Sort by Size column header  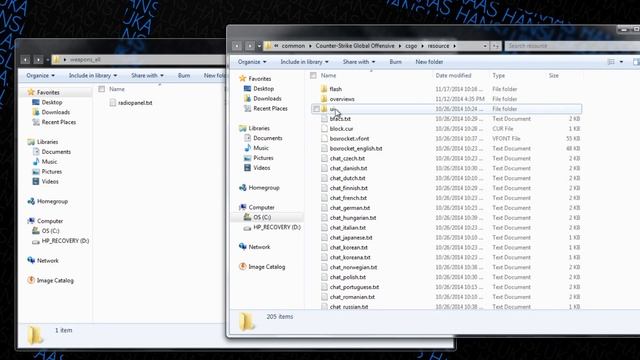pyautogui.click(x=553, y=76)
